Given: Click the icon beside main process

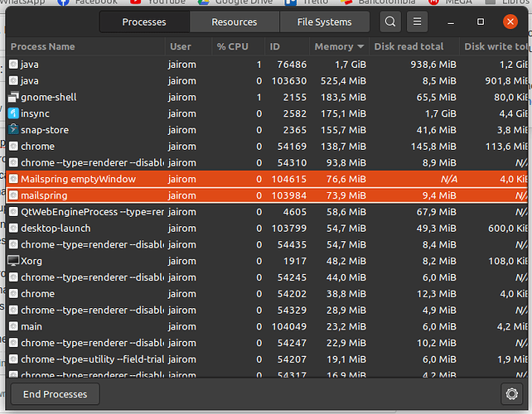Looking at the screenshot, I should tap(13, 326).
